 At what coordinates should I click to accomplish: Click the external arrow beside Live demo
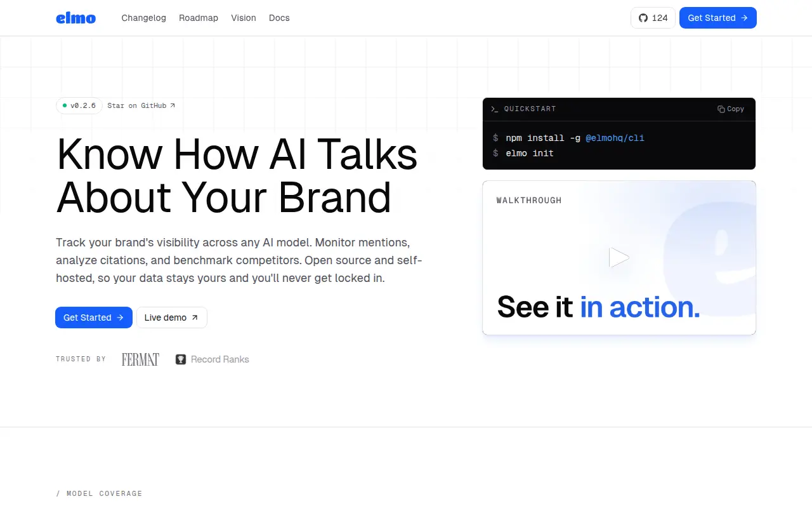195,317
